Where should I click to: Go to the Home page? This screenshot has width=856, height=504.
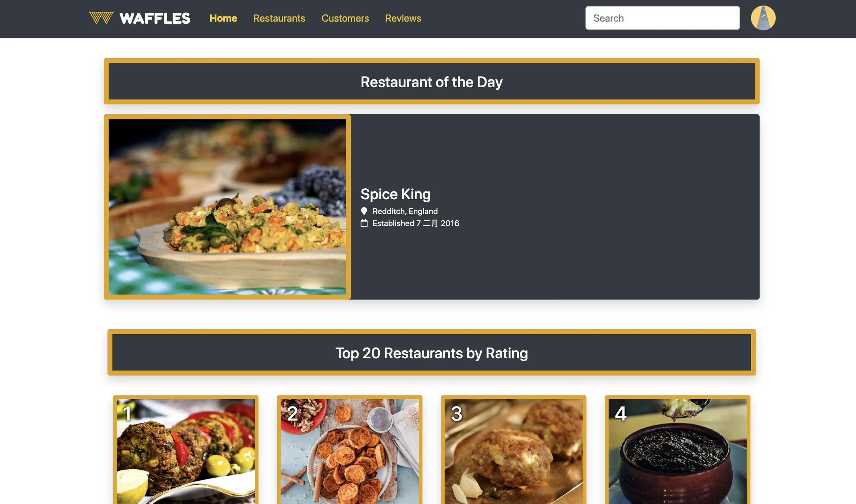pyautogui.click(x=223, y=18)
